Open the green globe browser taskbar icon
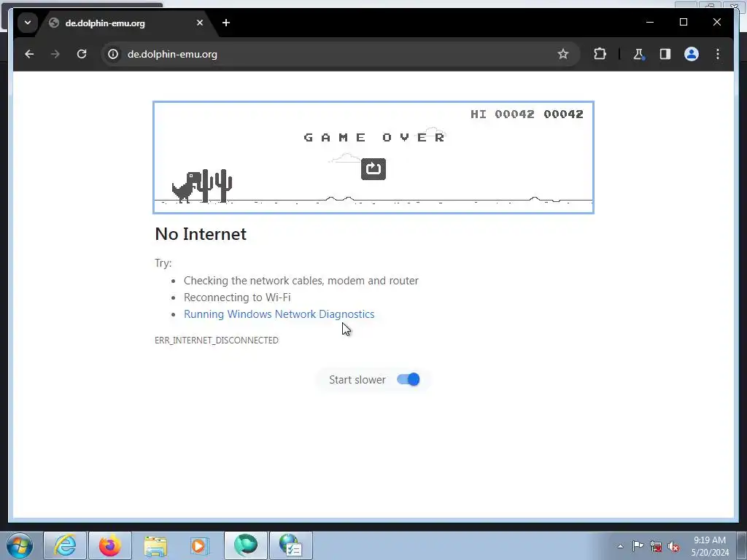 pyautogui.click(x=245, y=545)
